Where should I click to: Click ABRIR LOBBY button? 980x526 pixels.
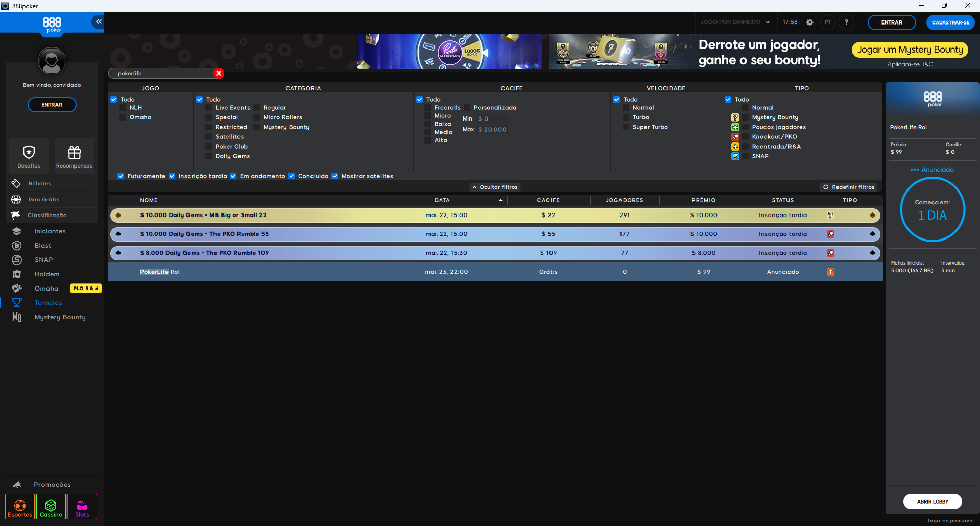(x=933, y=501)
